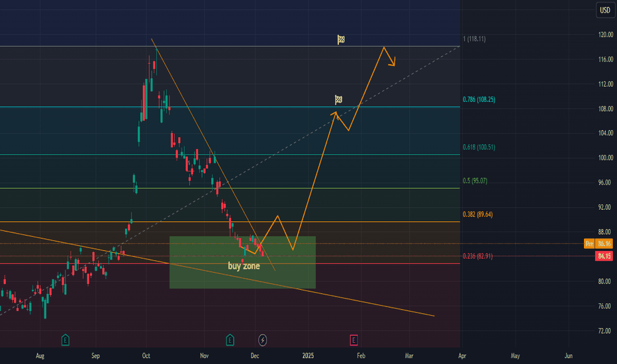Click the November earnings E marker

(230, 340)
